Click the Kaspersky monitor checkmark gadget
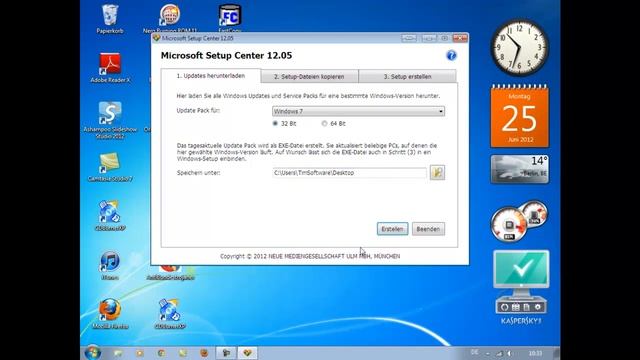 coord(521,269)
